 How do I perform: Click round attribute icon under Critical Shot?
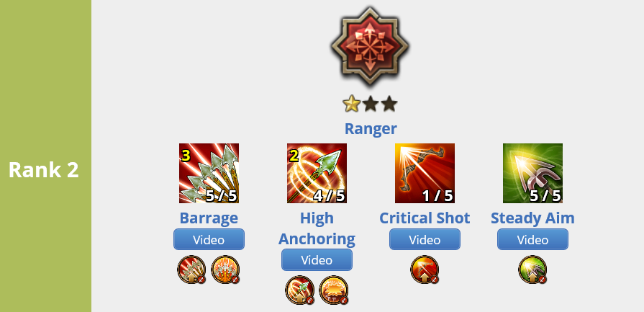coord(425,269)
